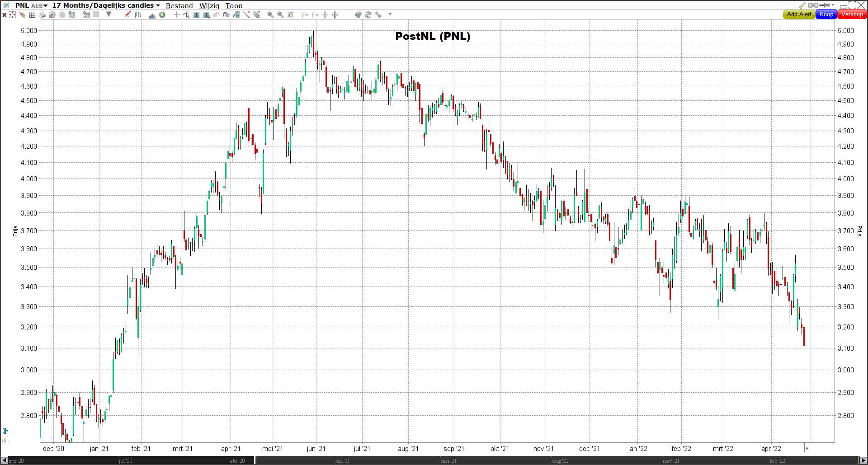Zoom out with red magnifier
Viewport: 868px width, 465px height.
[x=280, y=14]
